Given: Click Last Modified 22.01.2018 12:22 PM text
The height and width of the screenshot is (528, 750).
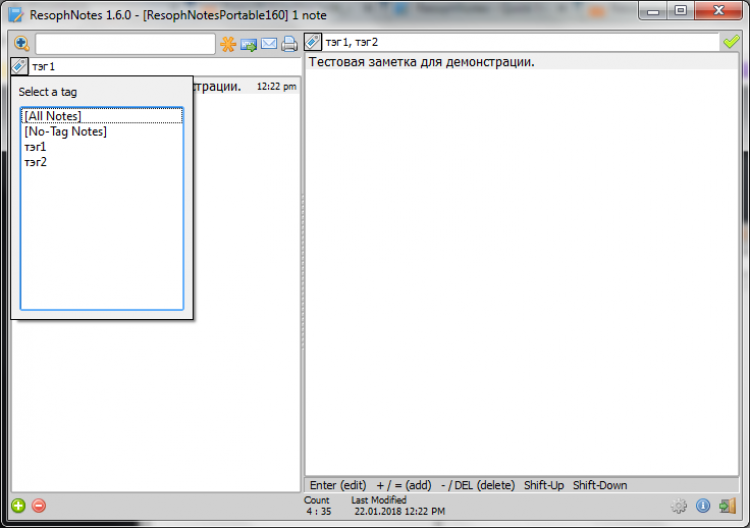Looking at the screenshot, I should tap(399, 506).
